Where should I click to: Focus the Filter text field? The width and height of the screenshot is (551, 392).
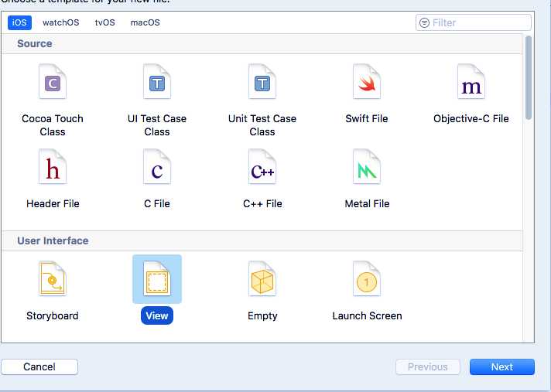(x=474, y=23)
